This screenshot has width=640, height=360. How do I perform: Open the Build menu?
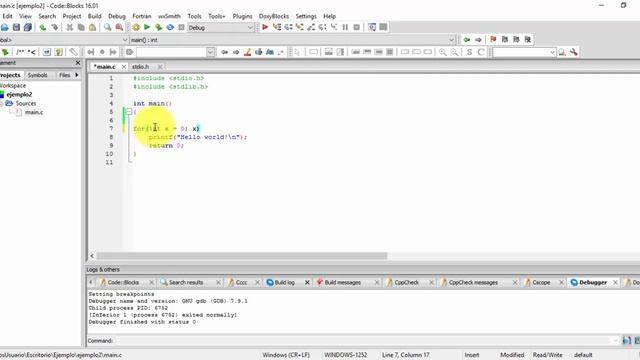[x=94, y=16]
